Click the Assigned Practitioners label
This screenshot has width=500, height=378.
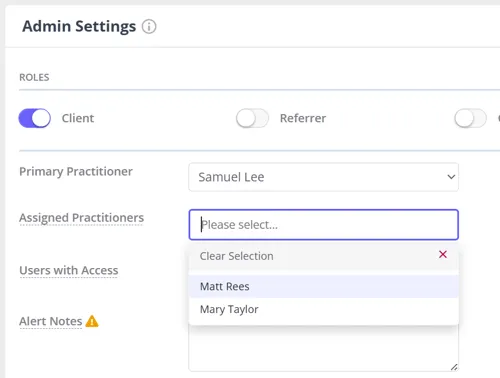click(82, 218)
